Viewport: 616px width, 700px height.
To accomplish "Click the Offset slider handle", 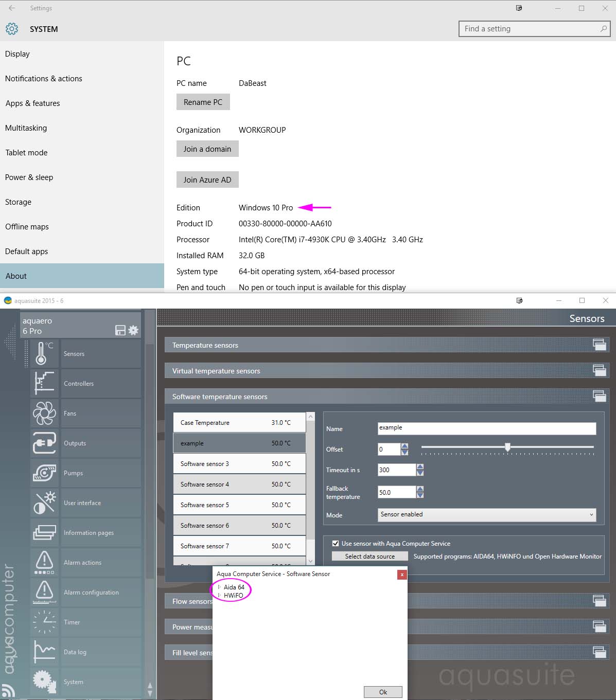I will click(x=507, y=447).
